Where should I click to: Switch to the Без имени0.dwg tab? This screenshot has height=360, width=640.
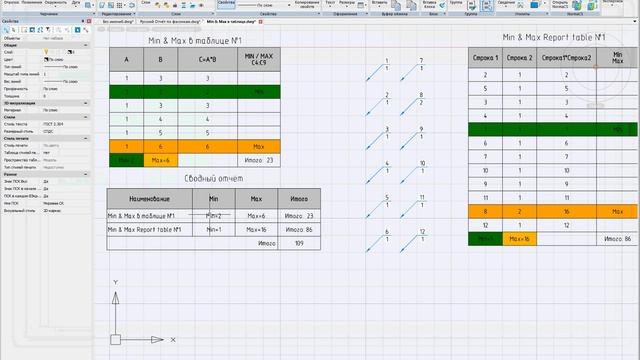tap(117, 21)
